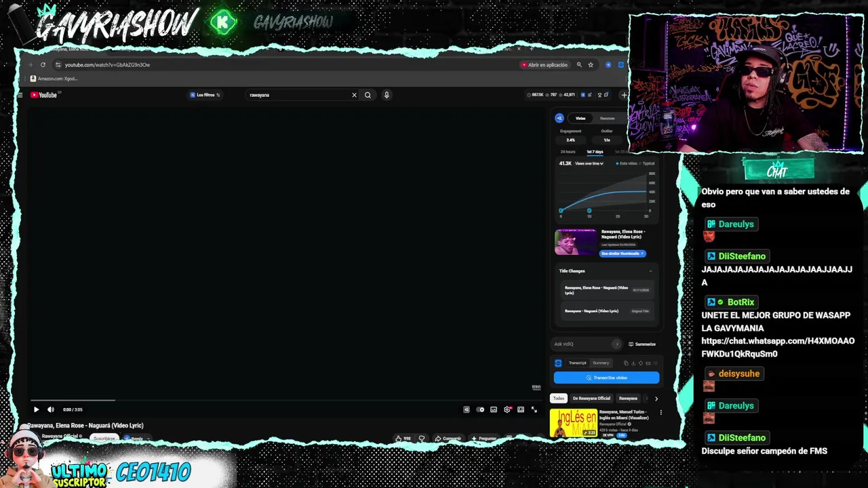This screenshot has width=868, height=488.
Task: Toggle subtitles in the player
Action: (494, 409)
